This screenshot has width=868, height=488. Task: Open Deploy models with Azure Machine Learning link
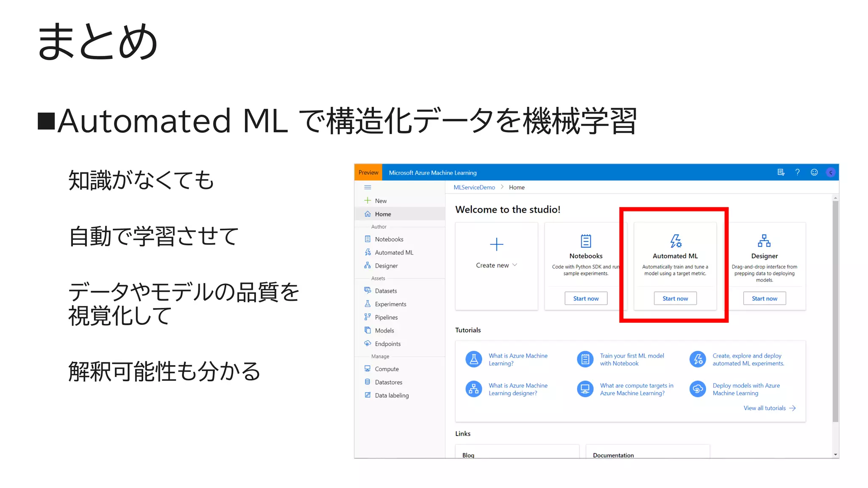(x=746, y=389)
